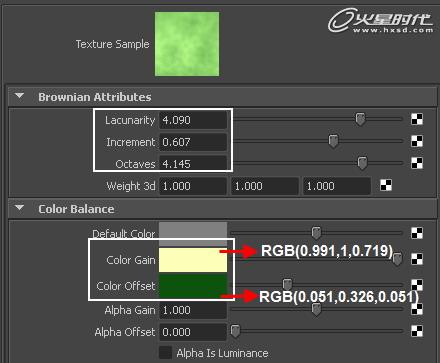Click the Increment map connection checker icon
This screenshot has width=440, height=363.
417,141
